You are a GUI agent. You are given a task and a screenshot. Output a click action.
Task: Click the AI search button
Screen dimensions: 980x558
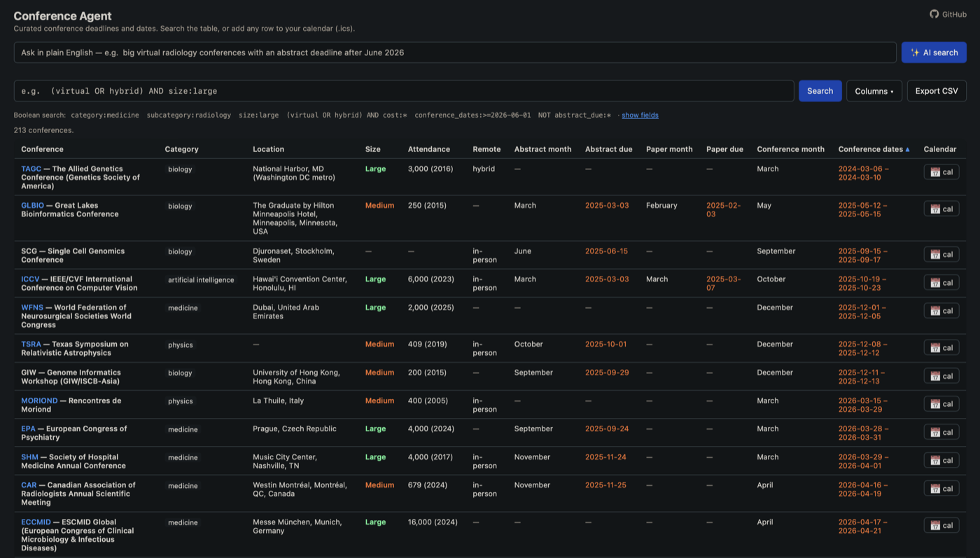coord(934,53)
